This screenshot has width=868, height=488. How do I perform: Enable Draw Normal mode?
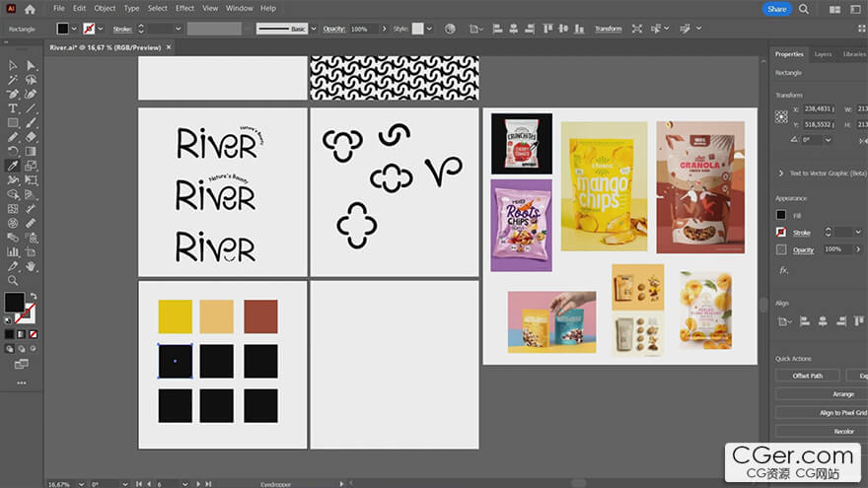tap(10, 349)
